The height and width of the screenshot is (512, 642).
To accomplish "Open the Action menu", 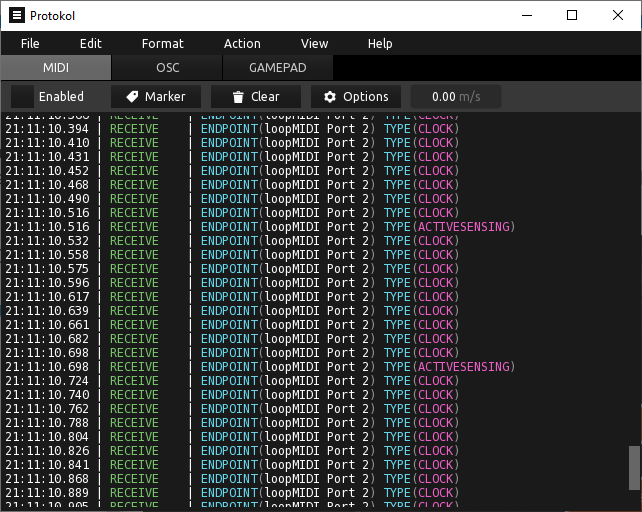I will 242,43.
